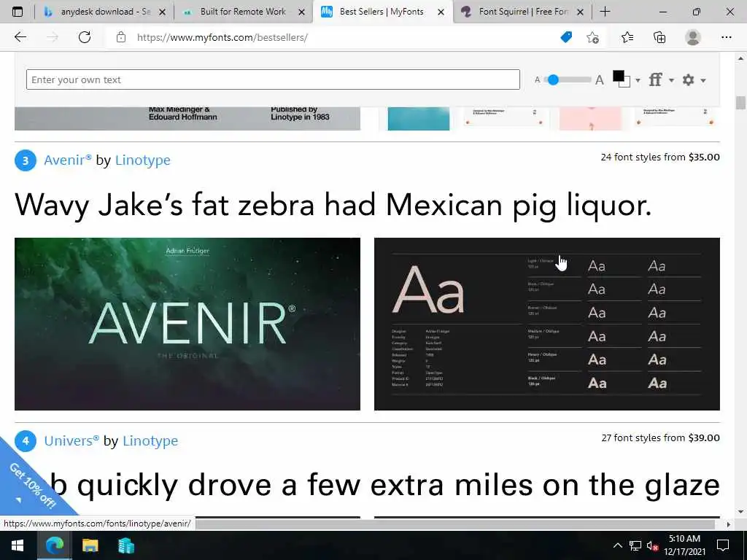Open the Favorites list
747x560 pixels.
tap(627, 37)
